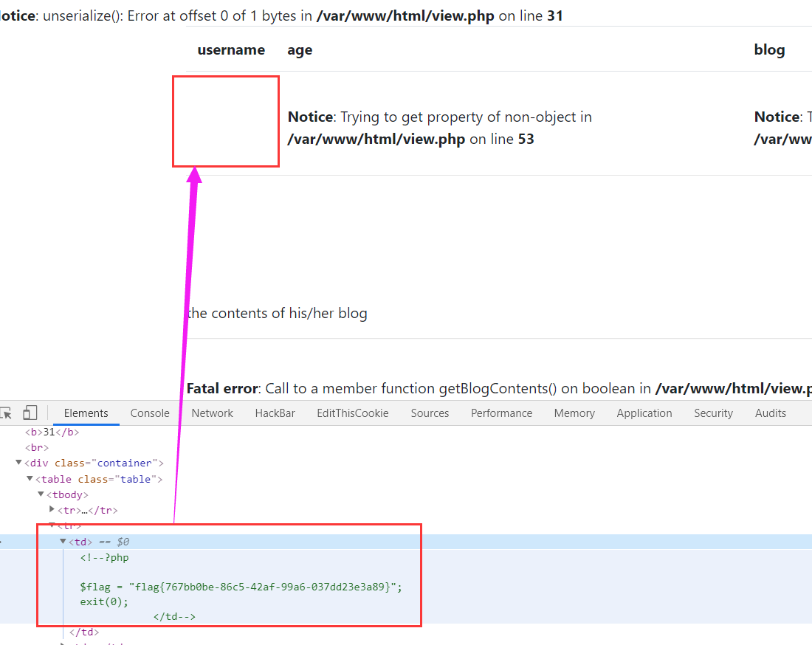The width and height of the screenshot is (812, 645).
Task: Collapse the table class table node
Action: tap(30, 478)
